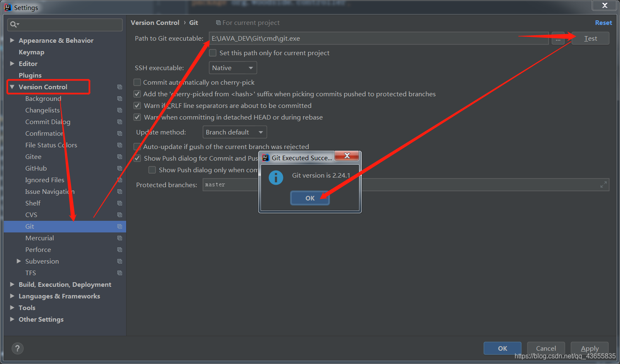Click the project-level icon beside Subversion
This screenshot has height=364, width=620.
(x=120, y=261)
